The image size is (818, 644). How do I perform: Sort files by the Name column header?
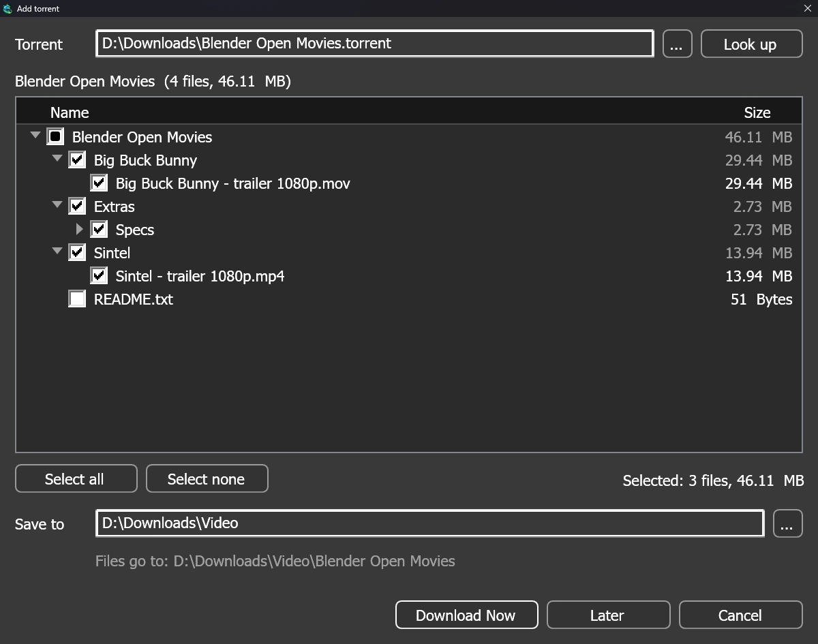point(70,112)
